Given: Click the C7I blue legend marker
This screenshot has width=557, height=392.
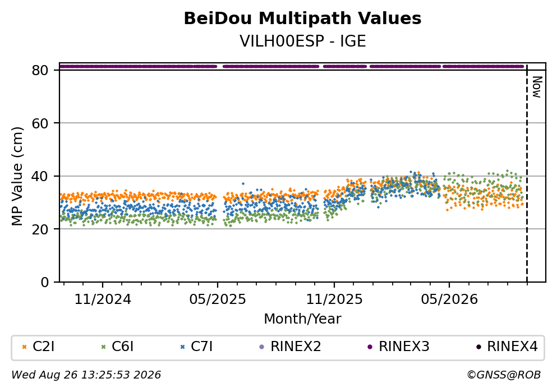Looking at the screenshot, I should tap(183, 347).
